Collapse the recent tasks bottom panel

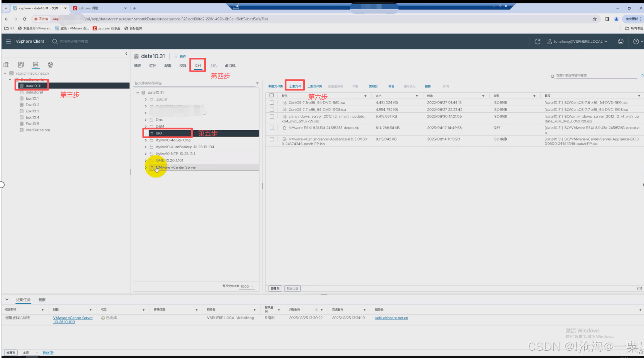tap(7, 299)
